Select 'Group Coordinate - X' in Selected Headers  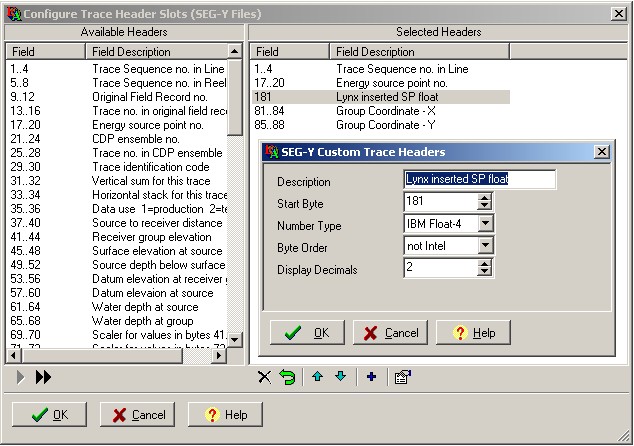(380, 111)
